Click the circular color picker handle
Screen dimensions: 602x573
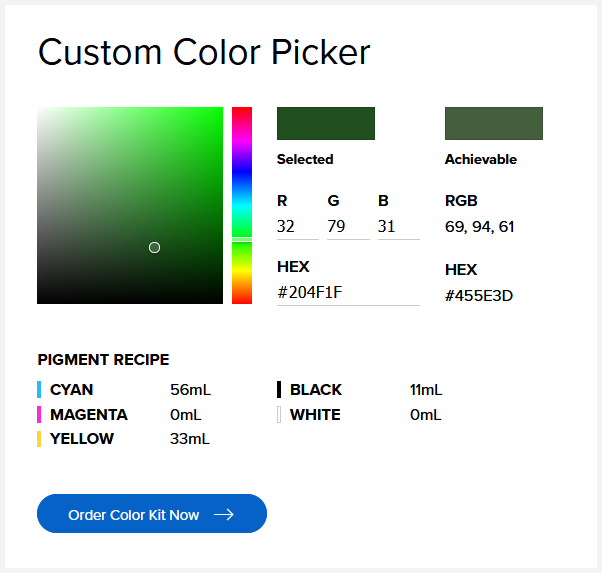click(154, 247)
